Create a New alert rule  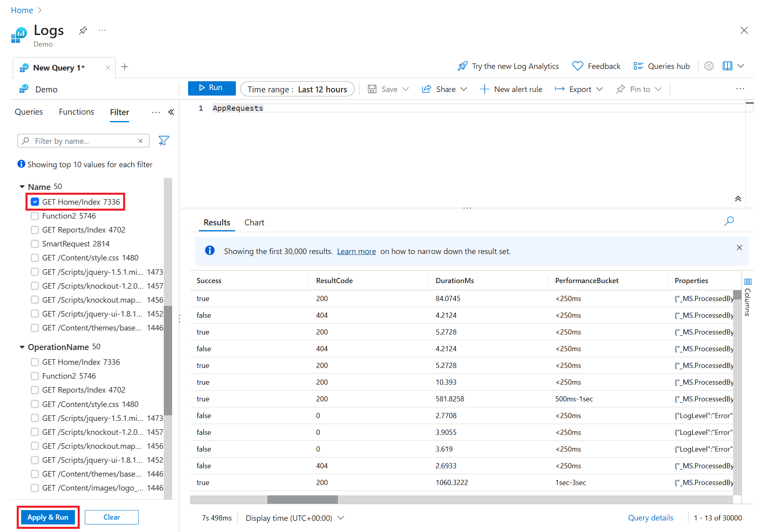[511, 89]
